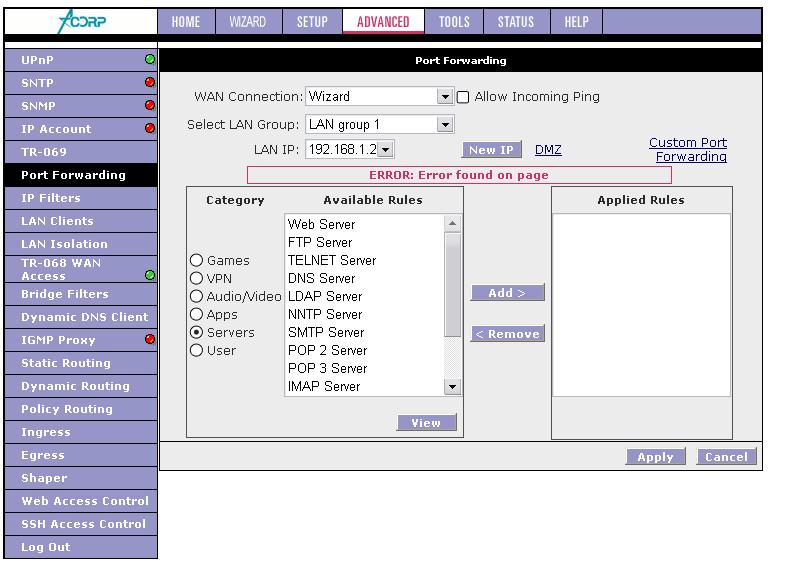
Task: Click the ACORP logo
Action: pyautogui.click(x=79, y=21)
